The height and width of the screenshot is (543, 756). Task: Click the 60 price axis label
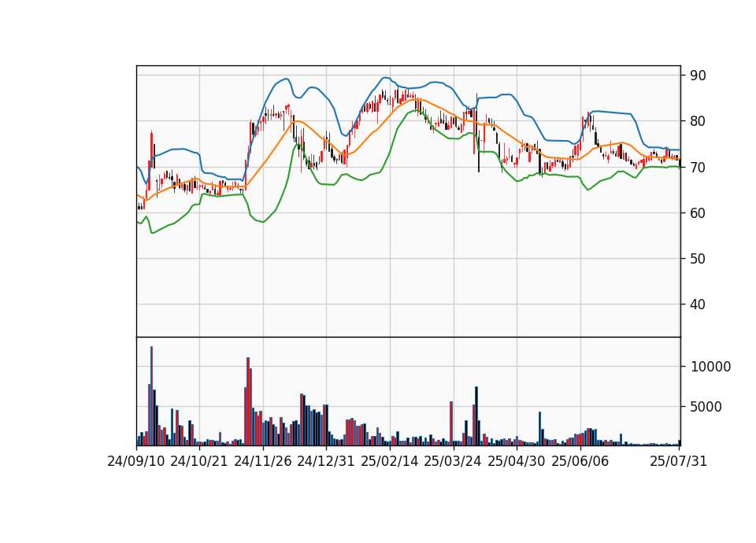(x=698, y=213)
